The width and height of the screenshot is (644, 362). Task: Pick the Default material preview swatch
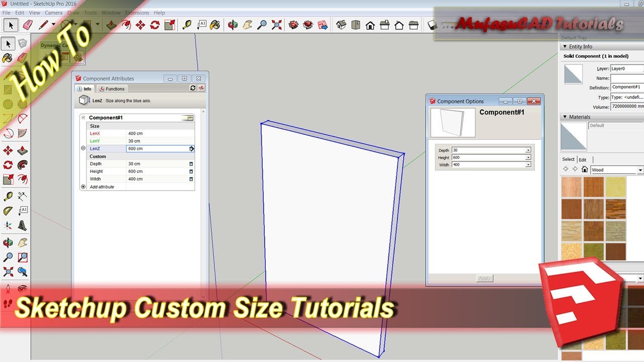pos(574,136)
